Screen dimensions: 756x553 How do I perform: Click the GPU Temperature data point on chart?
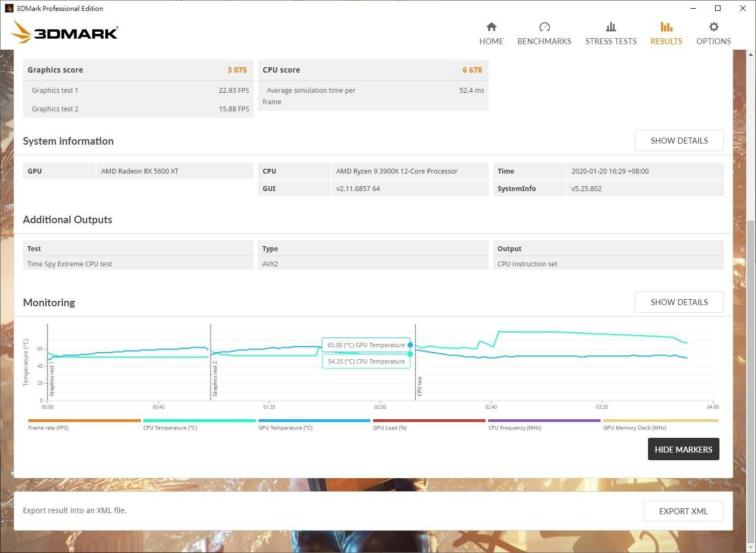click(x=410, y=345)
